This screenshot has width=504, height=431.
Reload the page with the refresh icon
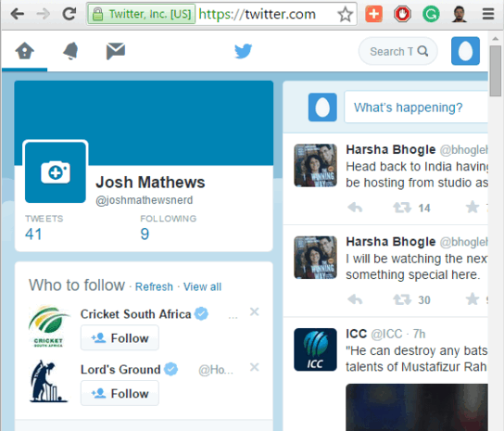69,14
